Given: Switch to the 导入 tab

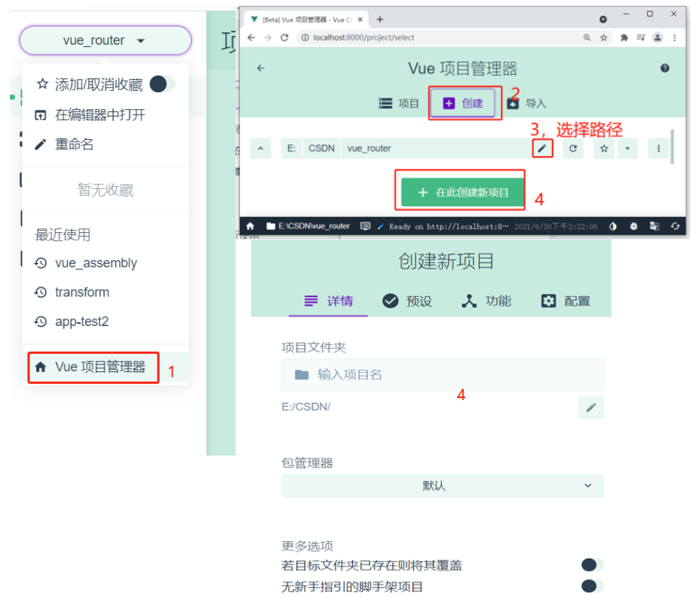Looking at the screenshot, I should click(527, 104).
